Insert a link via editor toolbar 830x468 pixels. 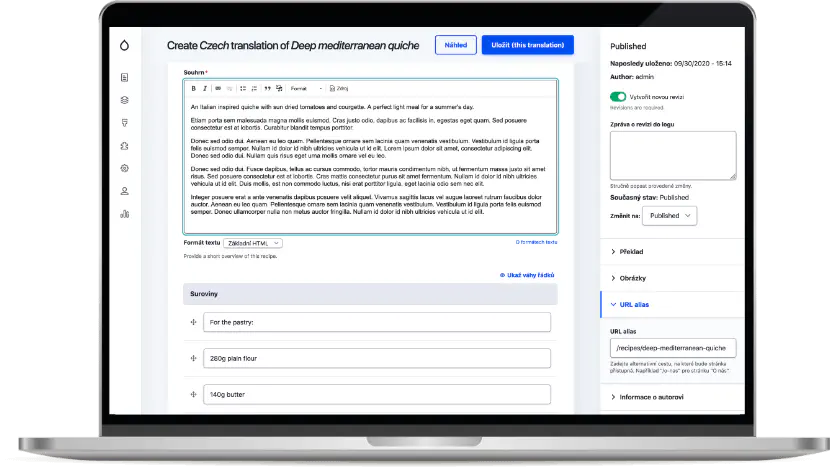(218, 88)
